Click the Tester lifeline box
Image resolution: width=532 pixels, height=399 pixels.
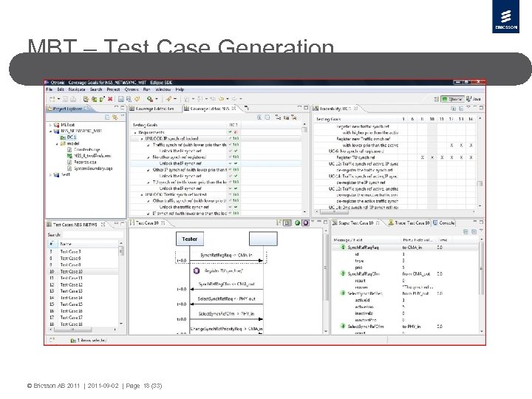190,239
